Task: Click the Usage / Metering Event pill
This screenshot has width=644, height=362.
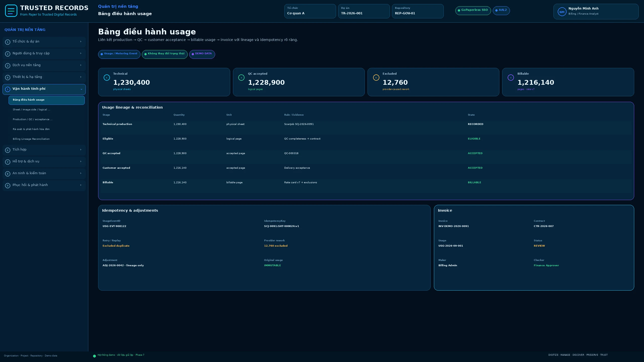Action: coord(119,54)
